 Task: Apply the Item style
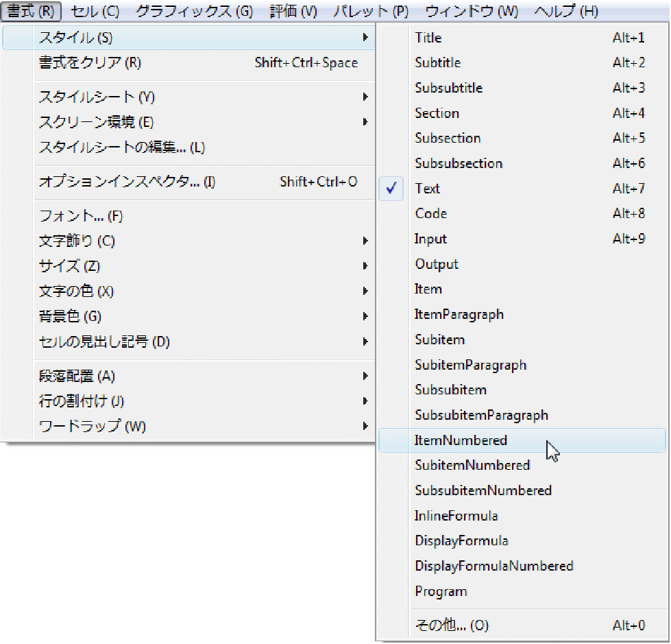coord(522,289)
